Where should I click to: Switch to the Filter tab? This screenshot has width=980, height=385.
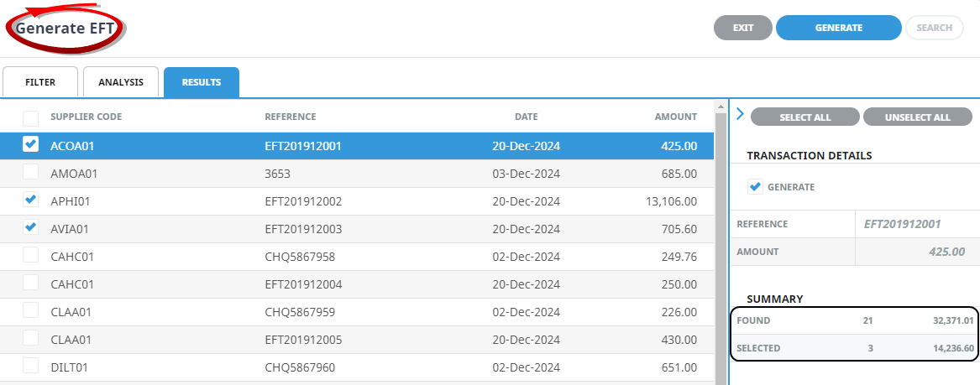coord(40,82)
